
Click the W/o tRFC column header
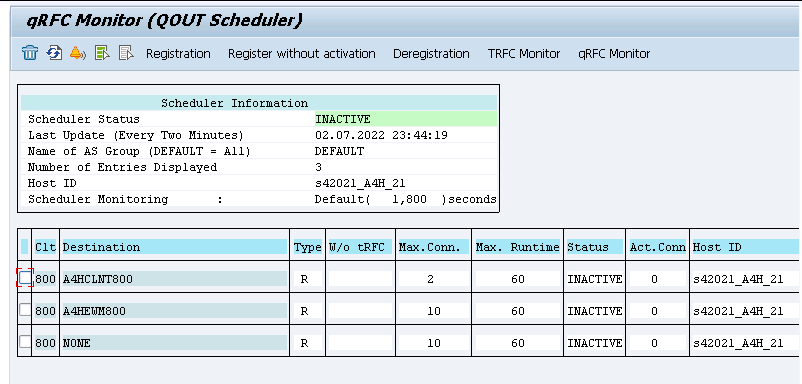pyautogui.click(x=360, y=247)
